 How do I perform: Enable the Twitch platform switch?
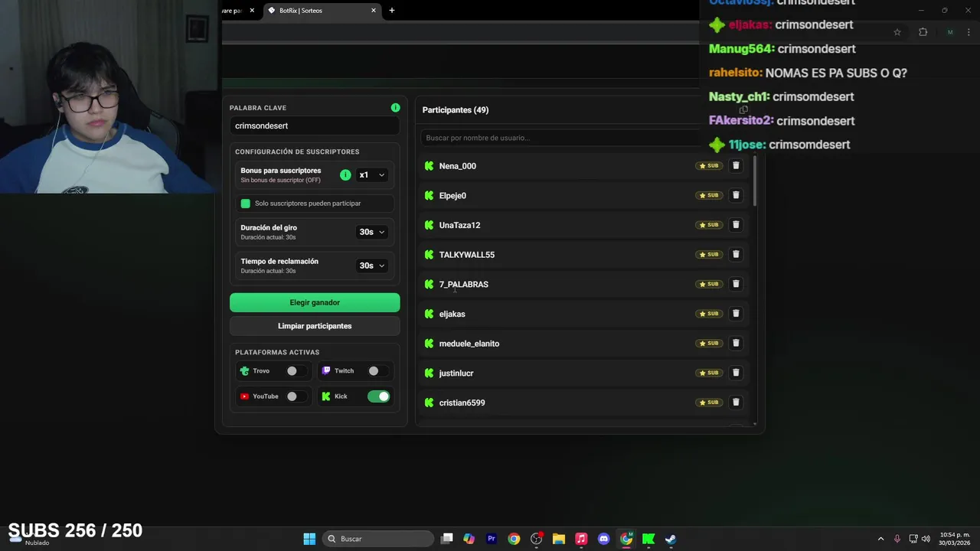coord(378,371)
